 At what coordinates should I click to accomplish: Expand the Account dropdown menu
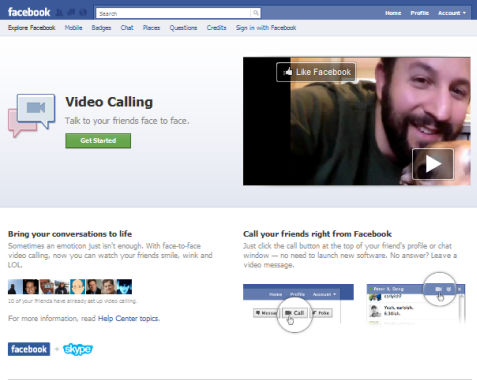coord(452,13)
